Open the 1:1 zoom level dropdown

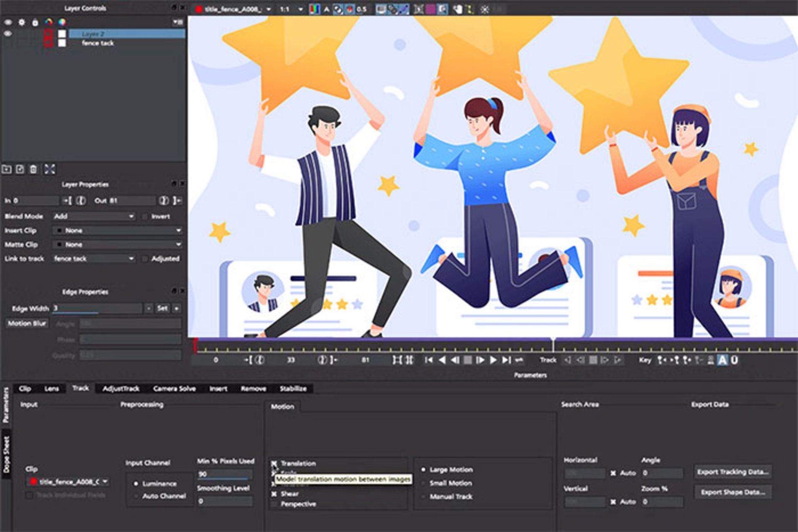click(291, 9)
